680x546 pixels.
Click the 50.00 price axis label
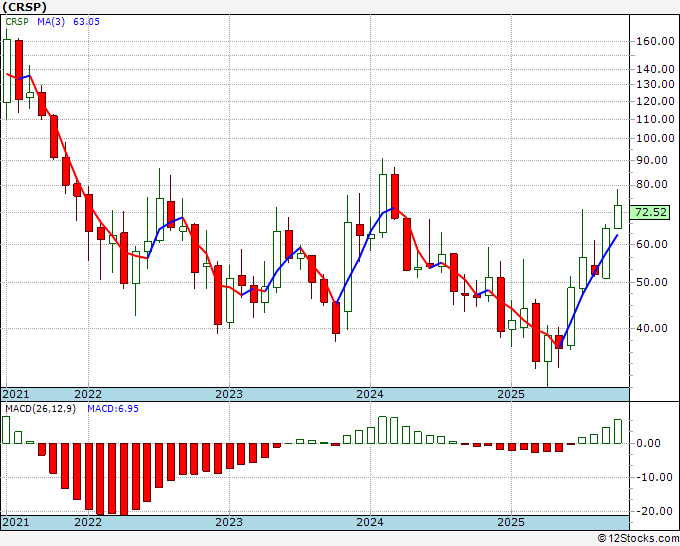point(652,282)
